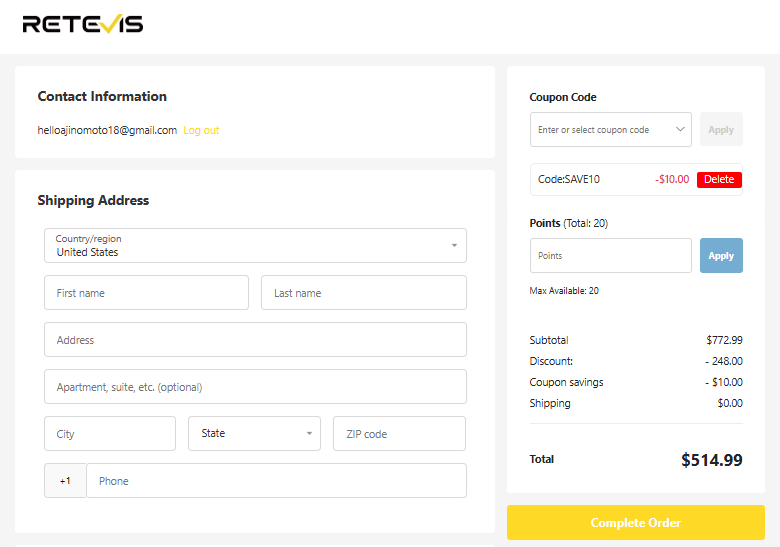Apply points with blue Apply button

721,256
